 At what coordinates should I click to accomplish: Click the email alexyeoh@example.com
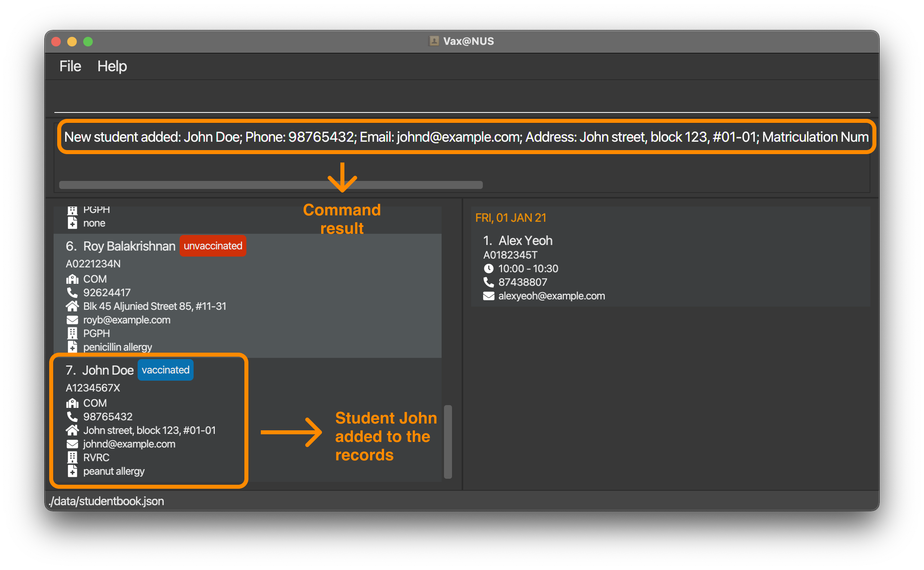[552, 296]
